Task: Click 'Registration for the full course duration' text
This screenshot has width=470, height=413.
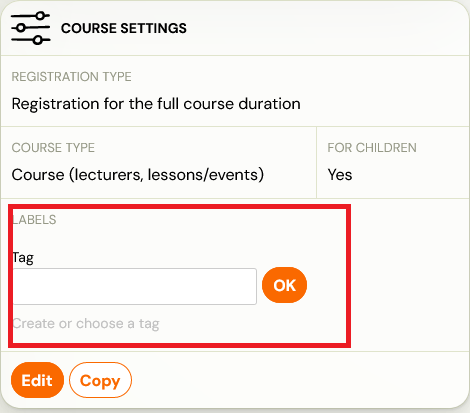Action: tap(156, 104)
